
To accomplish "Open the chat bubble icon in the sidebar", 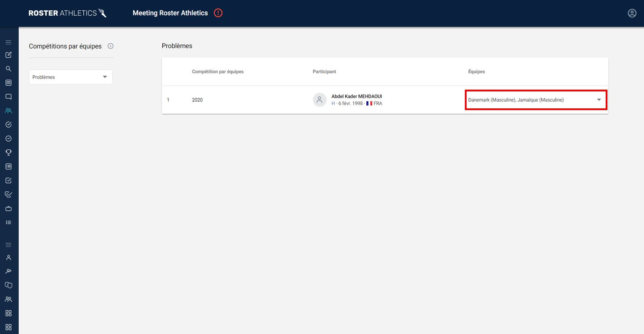I will click(x=8, y=97).
